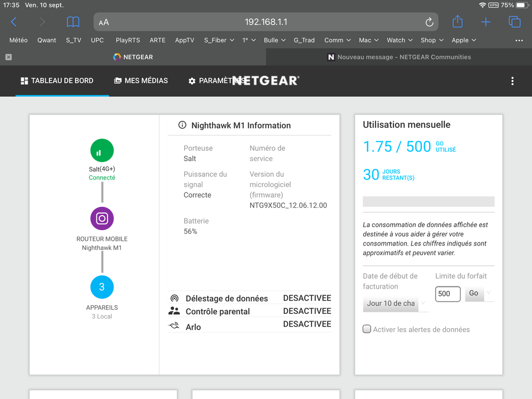Open the S_TV bookmark
Viewport: 532px width, 399px height.
point(73,40)
